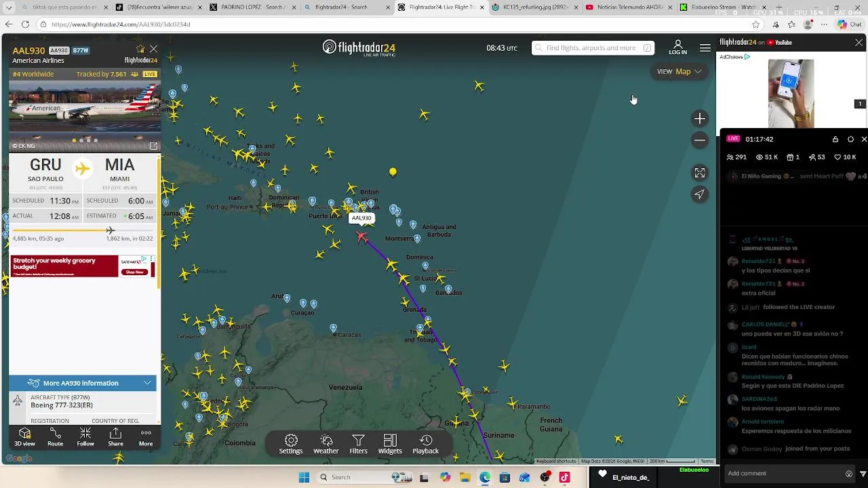Viewport: 868px width, 488px height.
Task: Click the 53 shares counter
Action: click(817, 157)
